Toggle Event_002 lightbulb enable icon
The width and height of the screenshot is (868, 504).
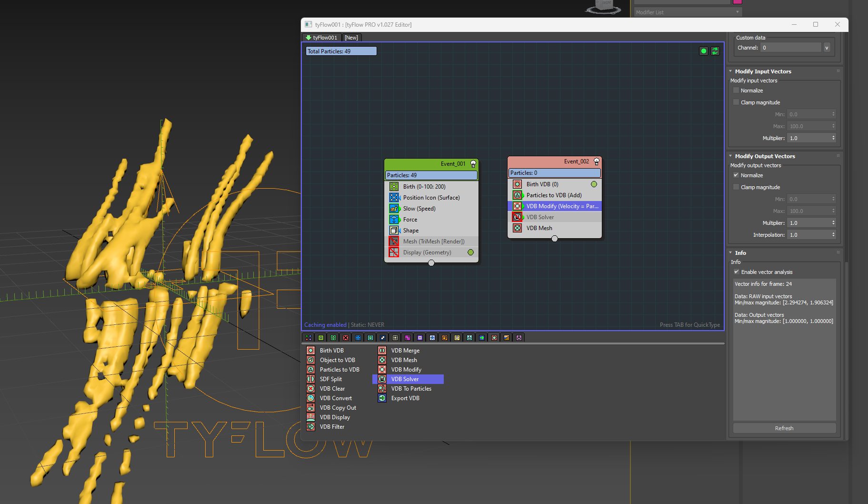(597, 161)
